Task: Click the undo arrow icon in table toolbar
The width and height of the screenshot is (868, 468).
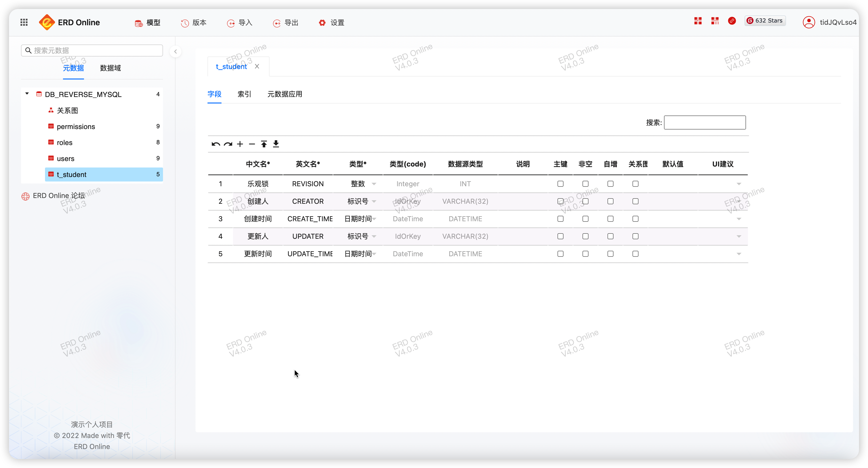Action: (x=216, y=144)
